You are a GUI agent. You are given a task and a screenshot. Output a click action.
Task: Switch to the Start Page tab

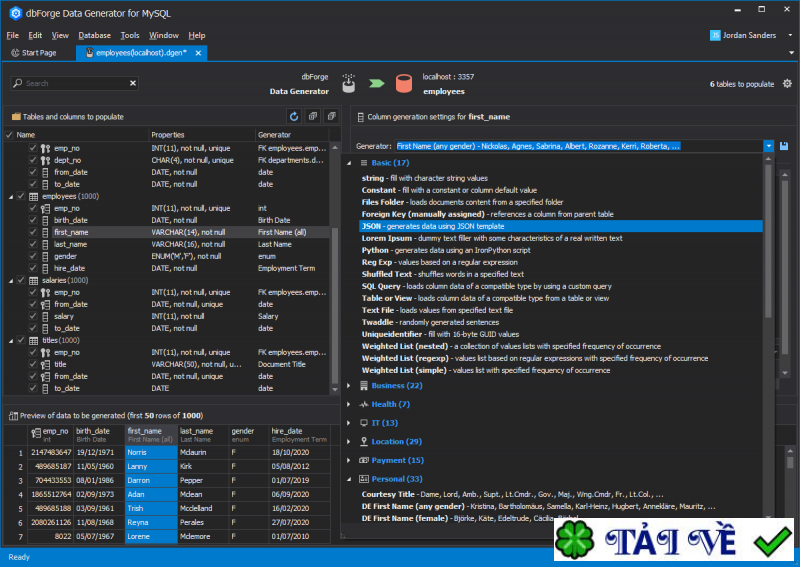coord(34,52)
